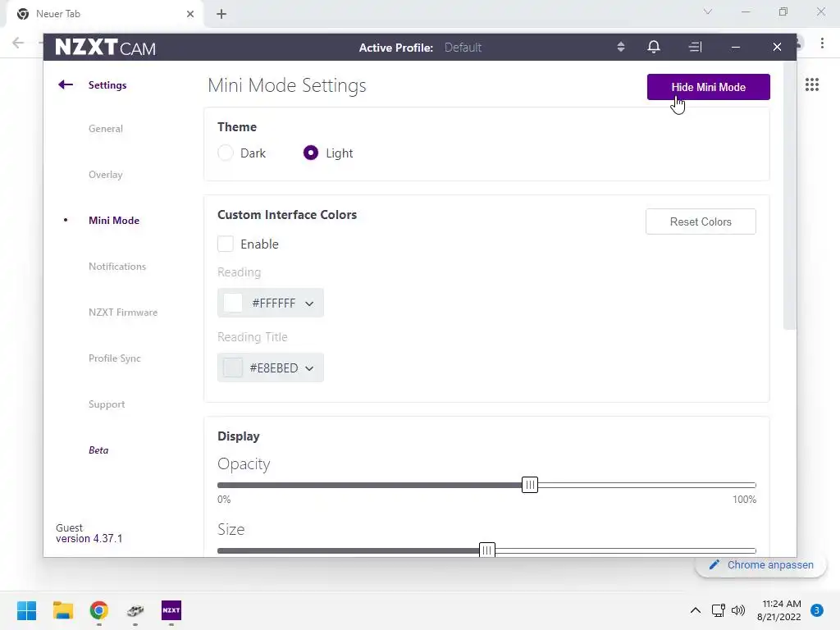Open volume tray icon
The width and height of the screenshot is (840, 630).
738,610
